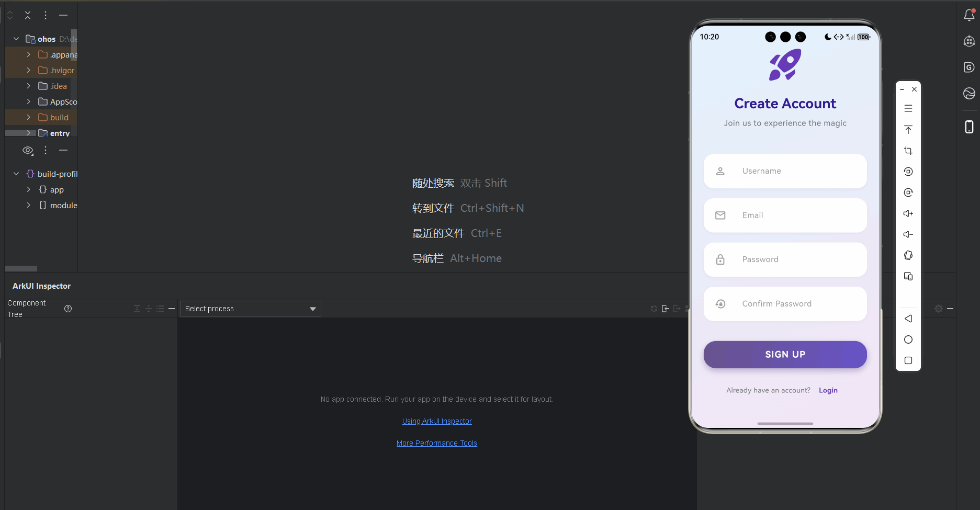Toggle the preview eye icon in build-profile panel
980x510 pixels.
coord(27,150)
